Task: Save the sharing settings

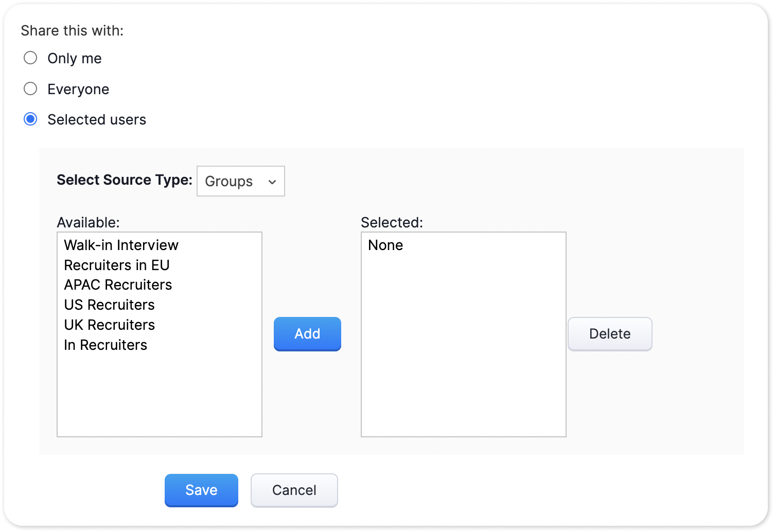Action: pyautogui.click(x=201, y=490)
